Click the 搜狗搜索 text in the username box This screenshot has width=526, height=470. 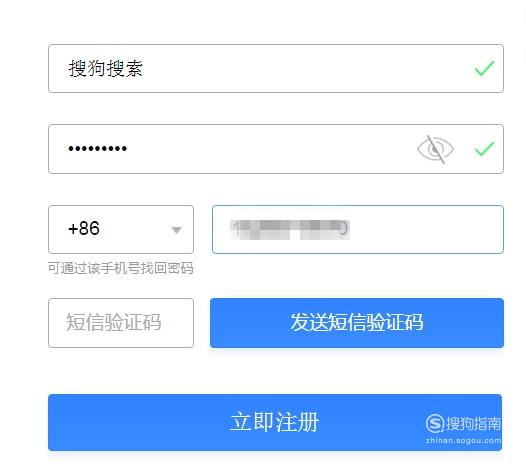tap(106, 68)
